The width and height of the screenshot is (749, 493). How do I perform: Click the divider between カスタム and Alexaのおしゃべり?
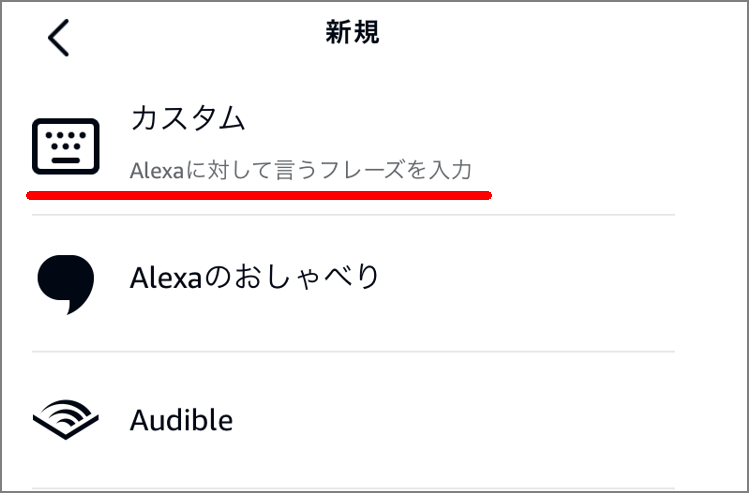352,215
